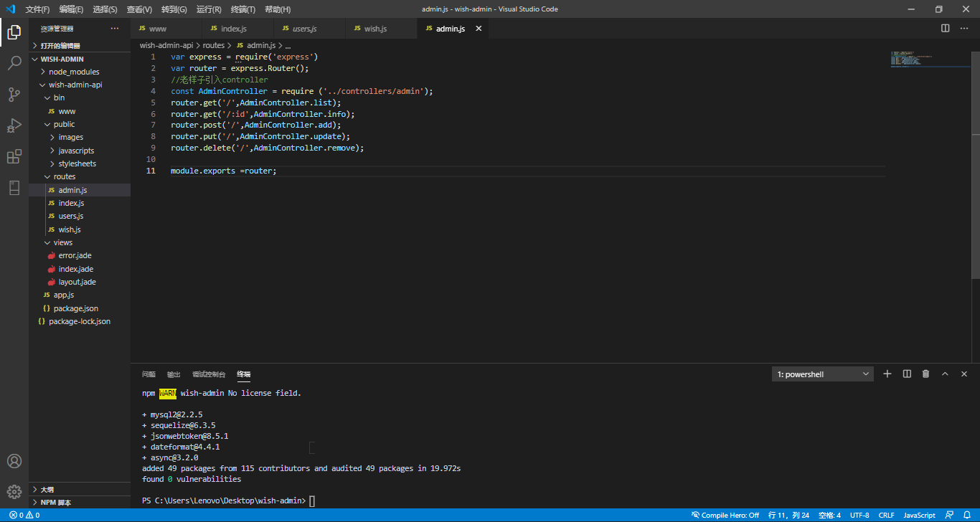Viewport: 980px width, 522px height.
Task: Kill the terminal with trash icon
Action: coord(926,374)
